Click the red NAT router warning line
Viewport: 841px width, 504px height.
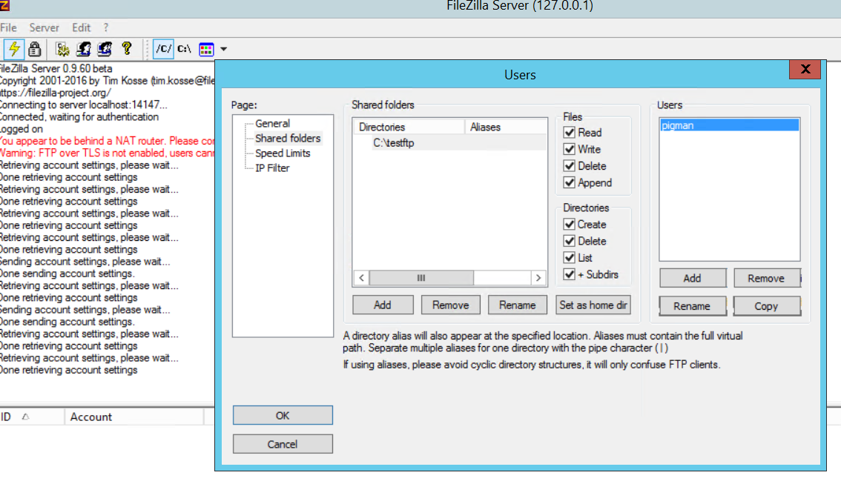click(x=108, y=141)
